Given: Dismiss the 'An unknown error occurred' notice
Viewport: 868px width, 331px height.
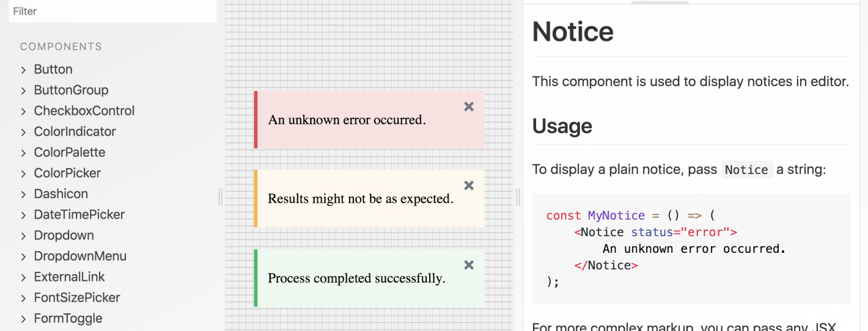Looking at the screenshot, I should pos(469,107).
